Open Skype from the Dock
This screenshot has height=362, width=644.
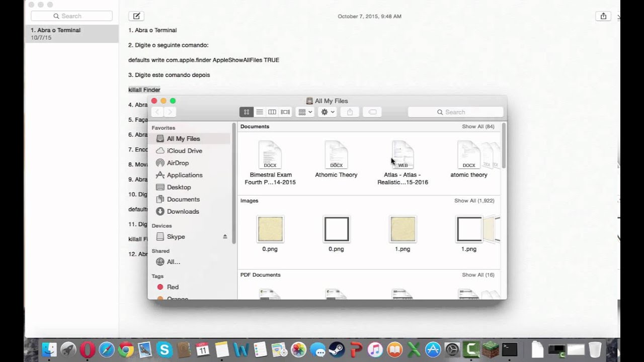coord(165,349)
